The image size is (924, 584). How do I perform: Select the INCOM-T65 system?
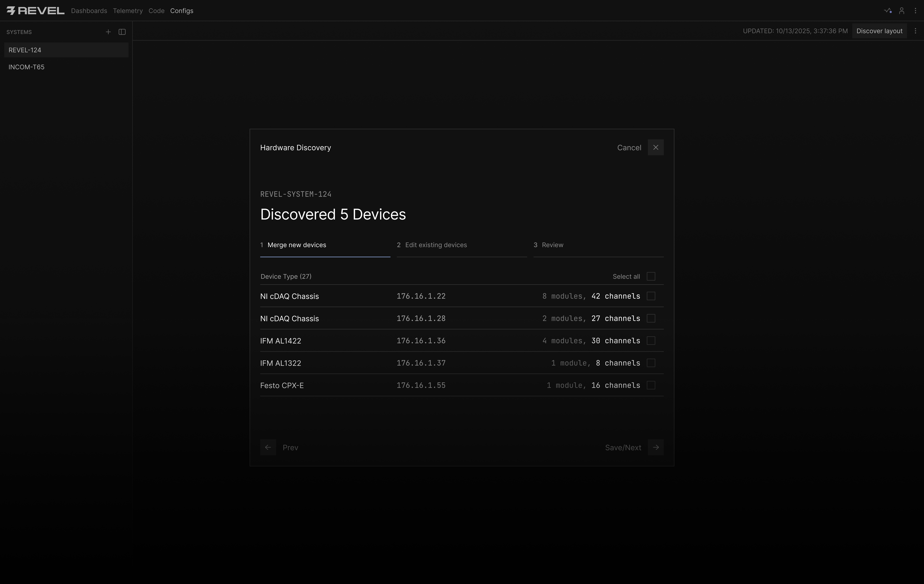coord(27,67)
